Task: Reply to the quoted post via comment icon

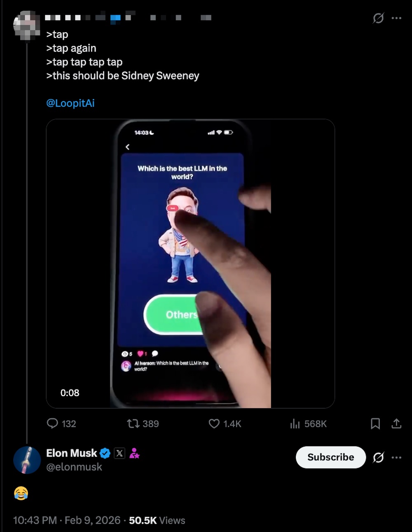Action: [52, 424]
